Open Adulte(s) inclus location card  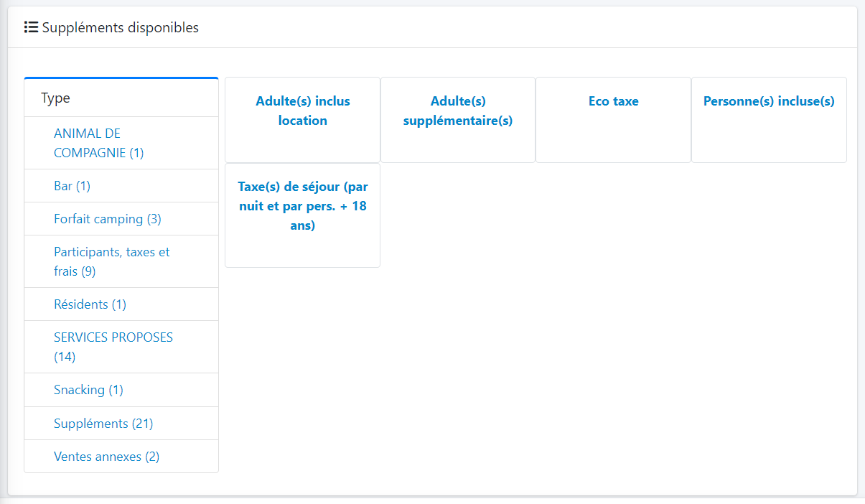(302, 111)
